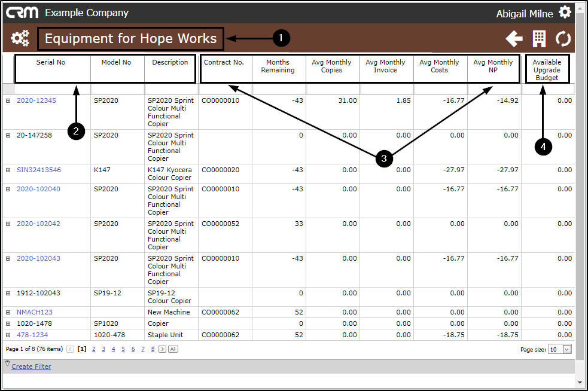Go to page 8 of results
588x391 pixels.
pos(153,349)
